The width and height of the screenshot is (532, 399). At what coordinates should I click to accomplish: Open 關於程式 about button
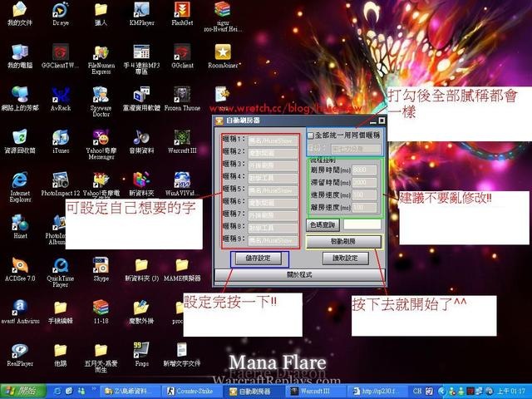[299, 275]
